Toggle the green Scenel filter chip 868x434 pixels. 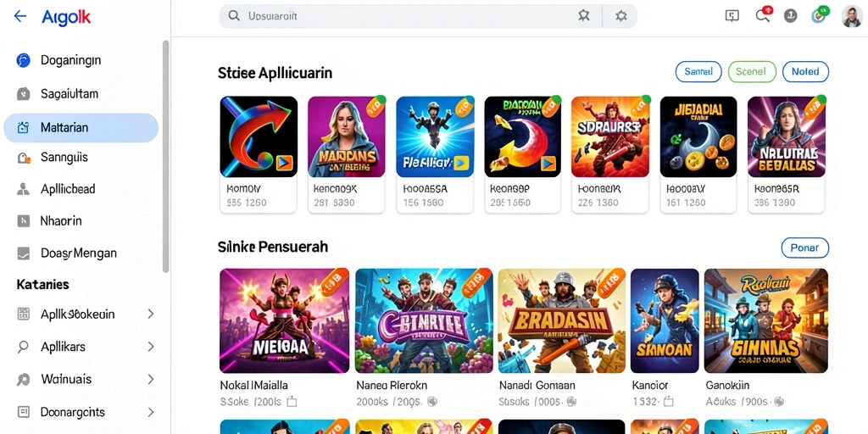point(751,71)
